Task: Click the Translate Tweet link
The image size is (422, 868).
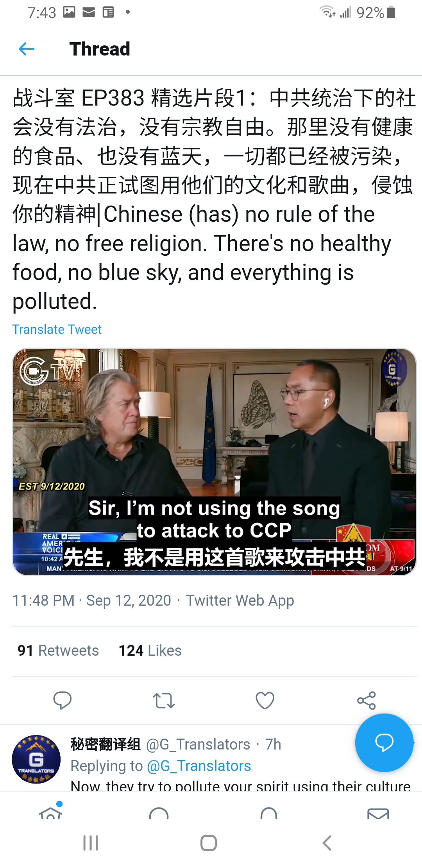Action: [x=57, y=329]
